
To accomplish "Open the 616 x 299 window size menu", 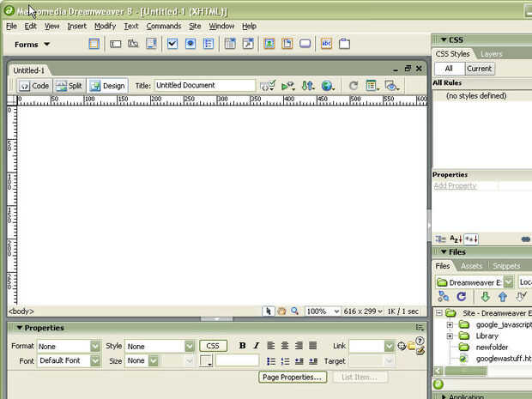I will tap(363, 311).
